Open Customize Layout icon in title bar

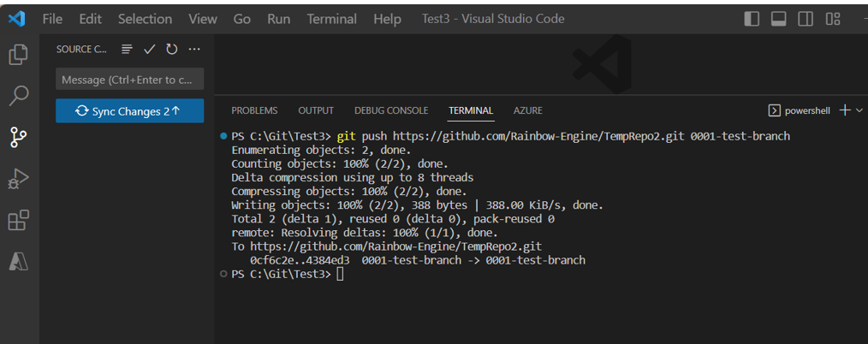point(833,19)
